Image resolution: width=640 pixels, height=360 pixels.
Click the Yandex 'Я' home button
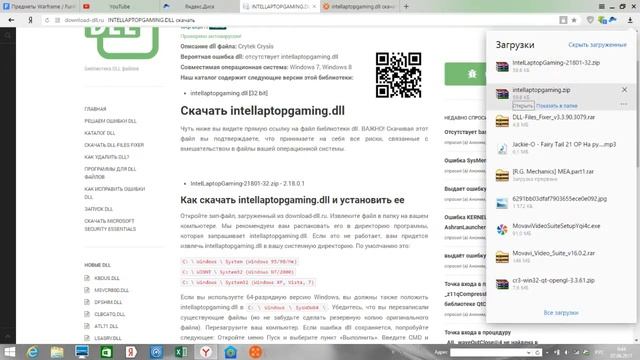point(30,20)
